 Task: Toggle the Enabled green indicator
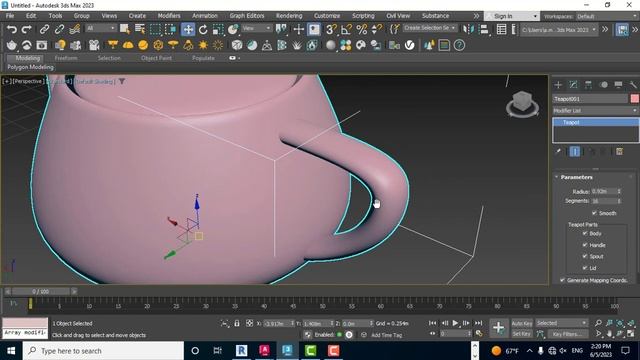point(339,334)
